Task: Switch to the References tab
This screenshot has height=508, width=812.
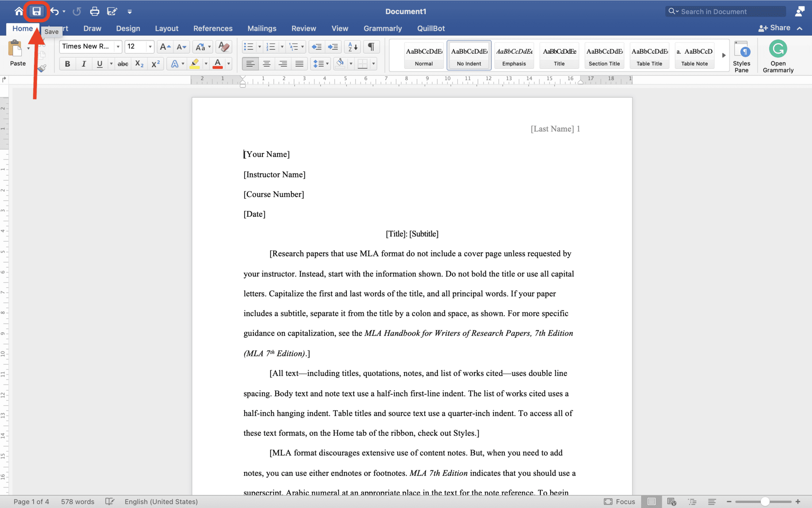Action: coord(213,28)
